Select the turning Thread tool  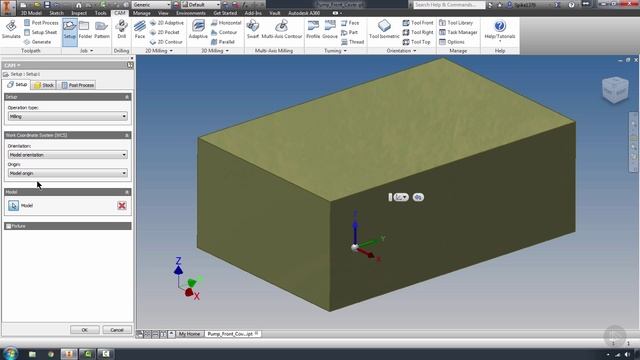[352, 42]
